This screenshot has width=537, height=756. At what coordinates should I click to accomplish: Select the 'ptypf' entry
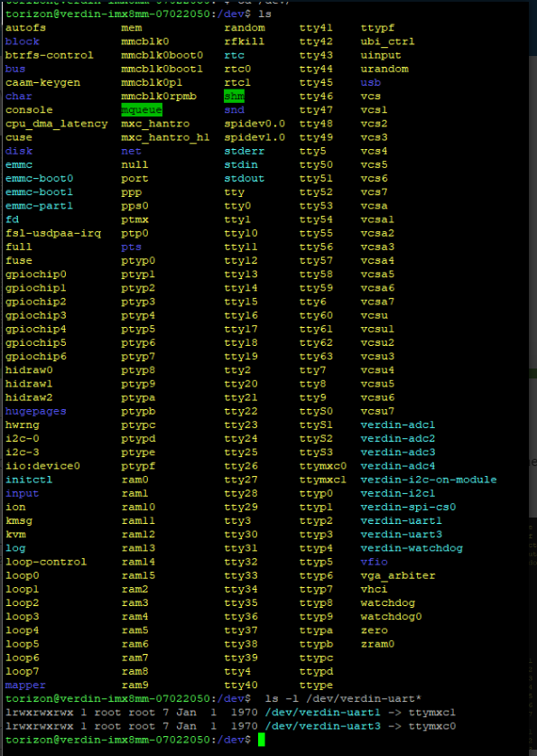tap(138, 466)
